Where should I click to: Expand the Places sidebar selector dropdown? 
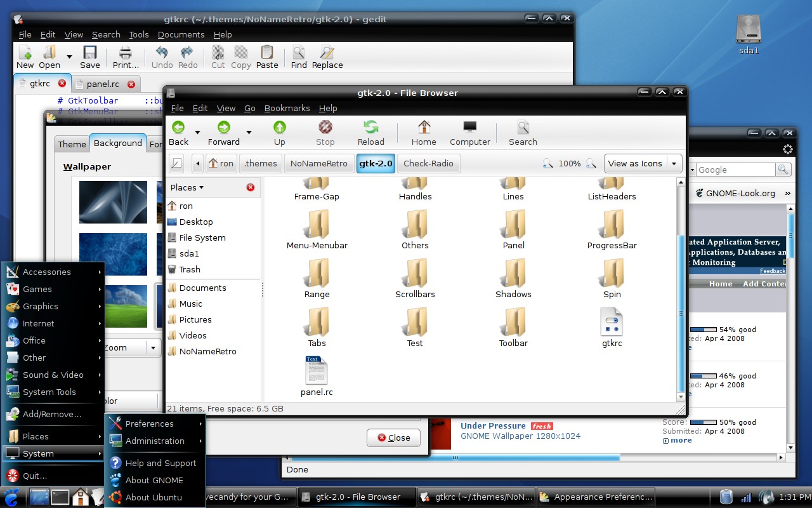click(187, 187)
